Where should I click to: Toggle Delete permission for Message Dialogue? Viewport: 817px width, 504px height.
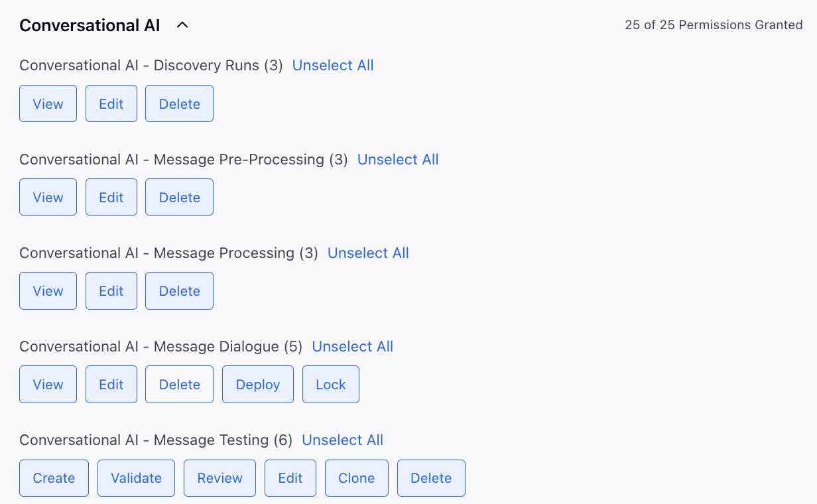click(180, 384)
